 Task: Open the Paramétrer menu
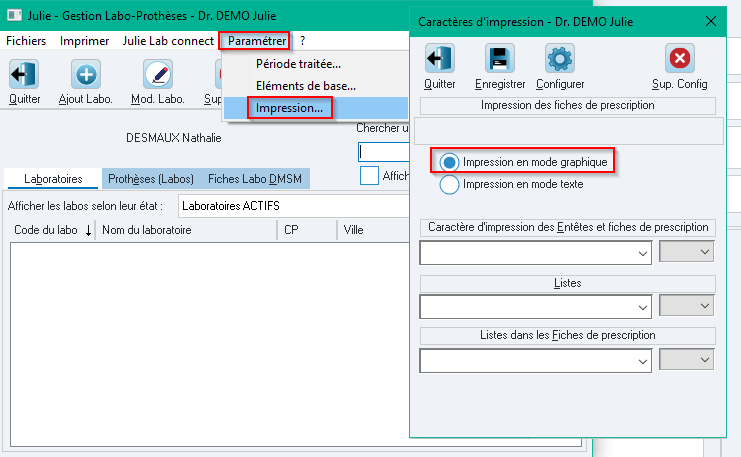point(257,41)
